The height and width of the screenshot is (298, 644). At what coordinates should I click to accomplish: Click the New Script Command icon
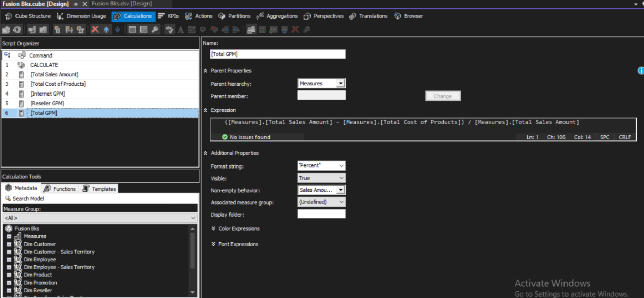80,30
